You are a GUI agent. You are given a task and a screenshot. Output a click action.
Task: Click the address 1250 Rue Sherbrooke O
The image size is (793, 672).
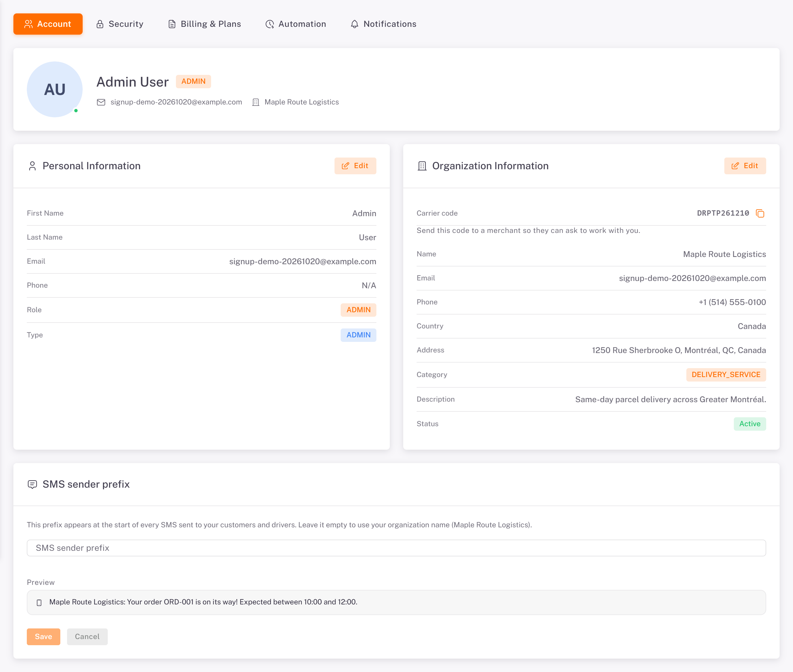pyautogui.click(x=679, y=351)
